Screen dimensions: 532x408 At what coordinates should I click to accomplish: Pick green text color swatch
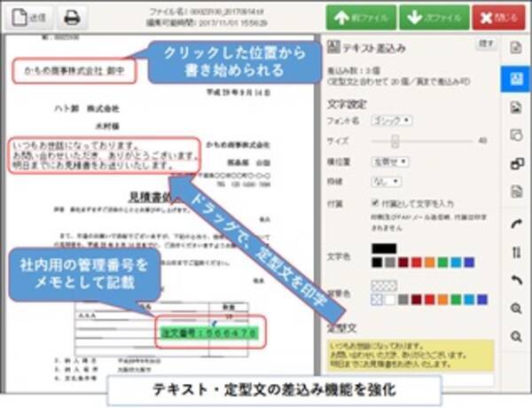(442, 263)
